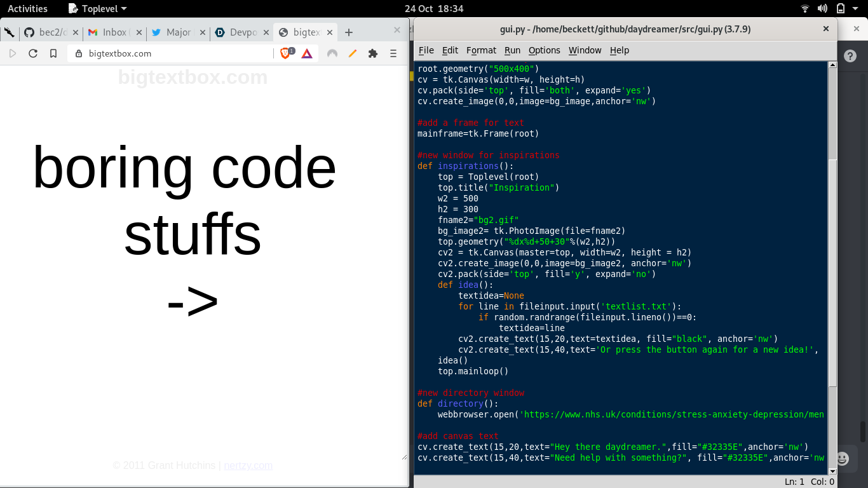This screenshot has width=868, height=488.
Task: Reload the bigtextbox page
Action: point(33,53)
